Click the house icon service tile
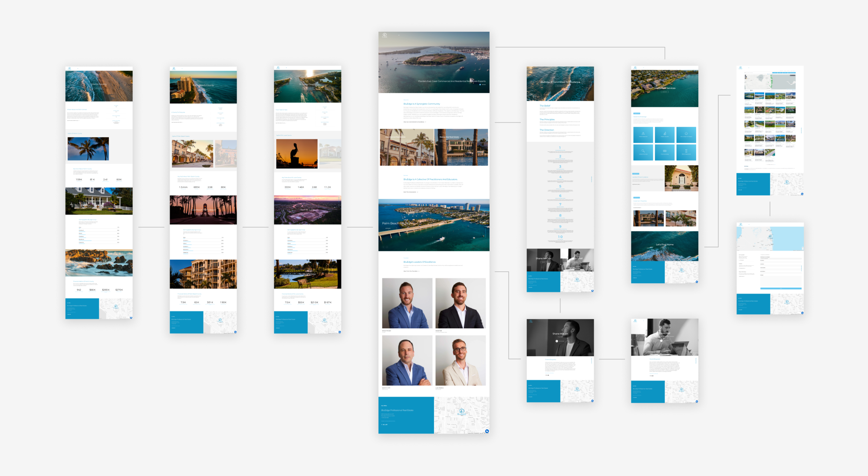Viewport: 868px width, 476px height. [x=686, y=133]
